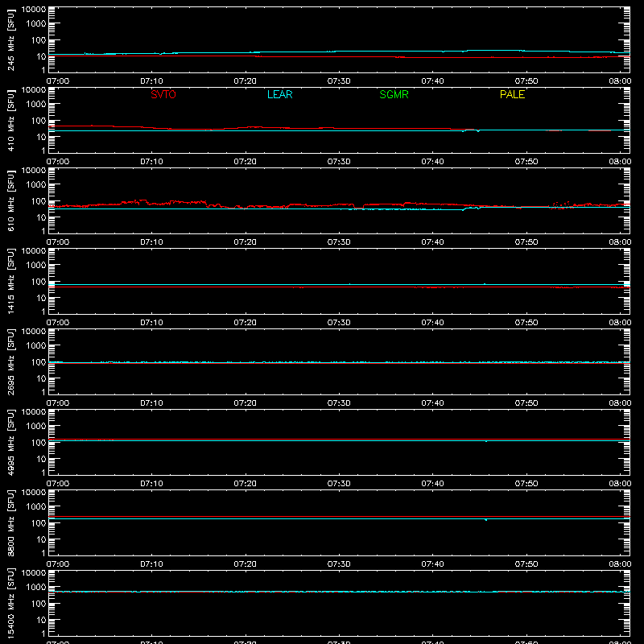The width and height of the screenshot is (644, 644).
Task: Click 07:40 label under the 410 MHz plot
Action: point(432,162)
